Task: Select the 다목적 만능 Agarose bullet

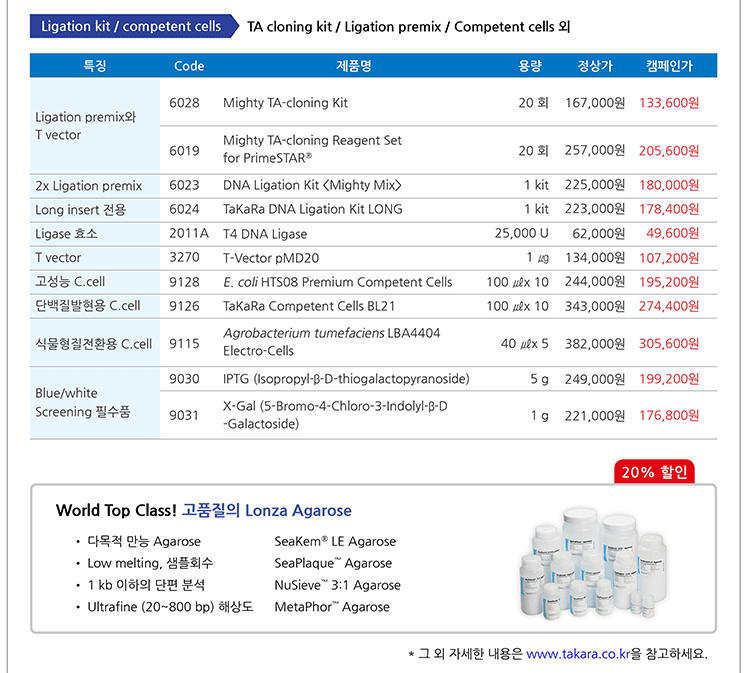Action: point(144,541)
